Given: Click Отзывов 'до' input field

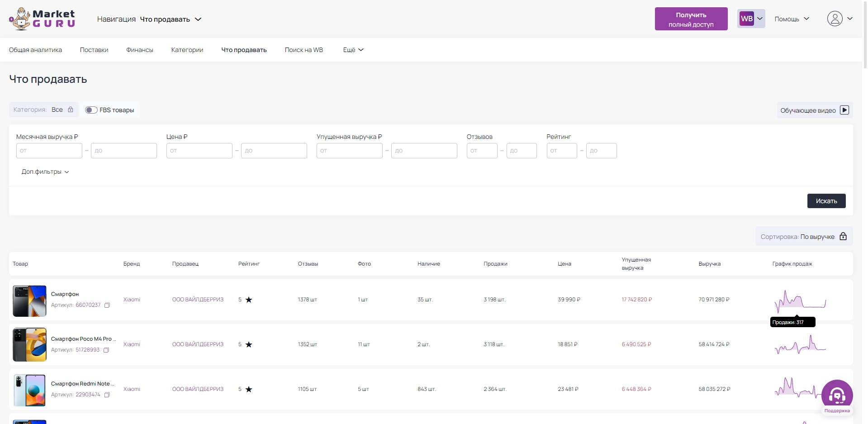Looking at the screenshot, I should coord(522,151).
